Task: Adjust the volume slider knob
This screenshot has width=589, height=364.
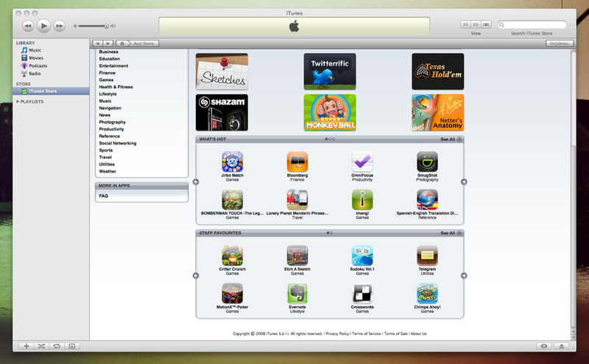Action: [x=106, y=26]
